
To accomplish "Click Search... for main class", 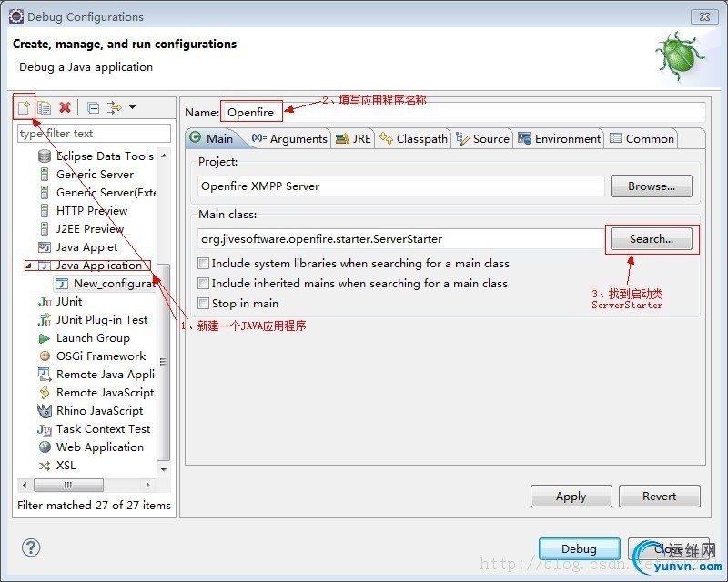I will click(x=652, y=239).
